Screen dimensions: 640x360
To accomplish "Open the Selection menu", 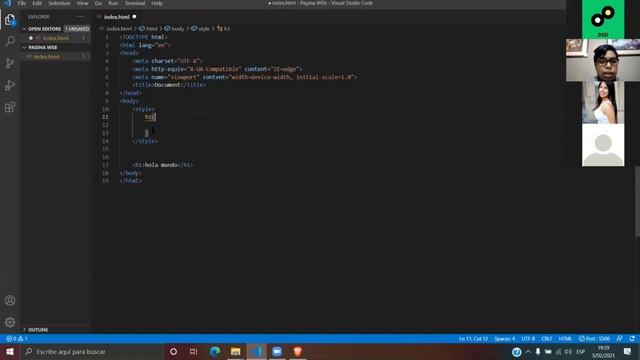I will [x=59, y=3].
